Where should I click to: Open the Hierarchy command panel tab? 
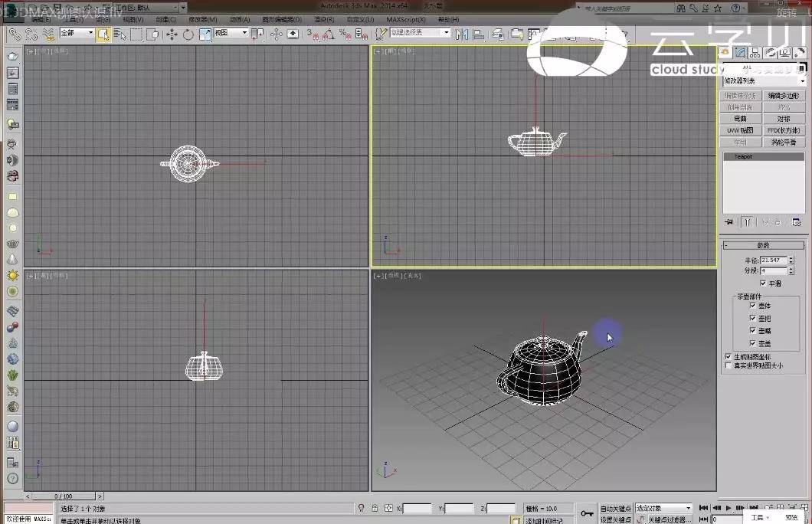755,52
